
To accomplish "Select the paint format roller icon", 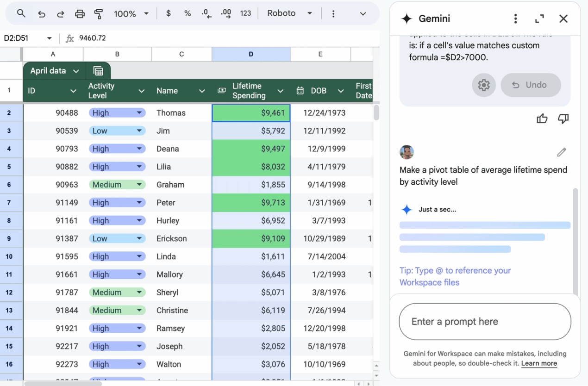I will point(98,13).
